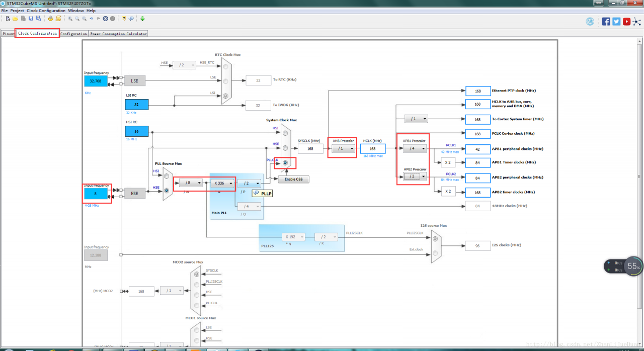Open the ST Facebook page icon
The image size is (644, 351).
(606, 21)
